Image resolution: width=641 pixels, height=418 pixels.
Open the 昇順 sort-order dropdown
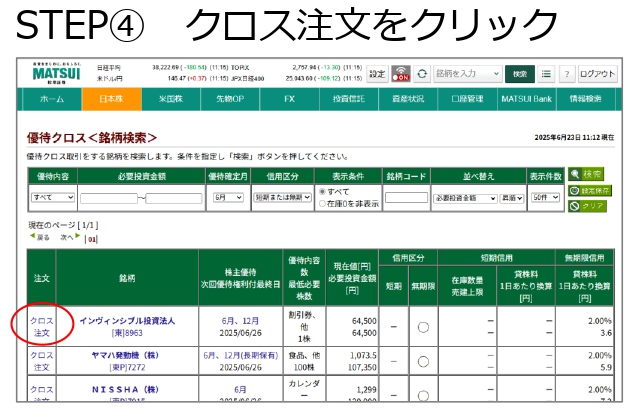tap(512, 198)
